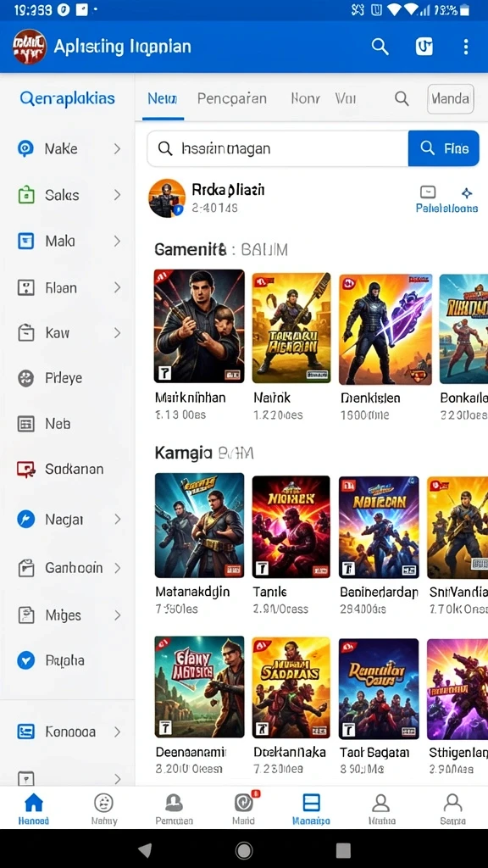This screenshot has width=488, height=868.
Task: Tap the Manaiıça icon in bottom bar
Action: tap(312, 802)
